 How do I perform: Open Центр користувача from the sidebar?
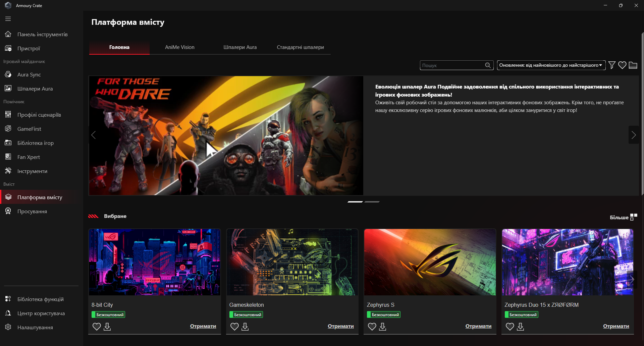coord(42,313)
